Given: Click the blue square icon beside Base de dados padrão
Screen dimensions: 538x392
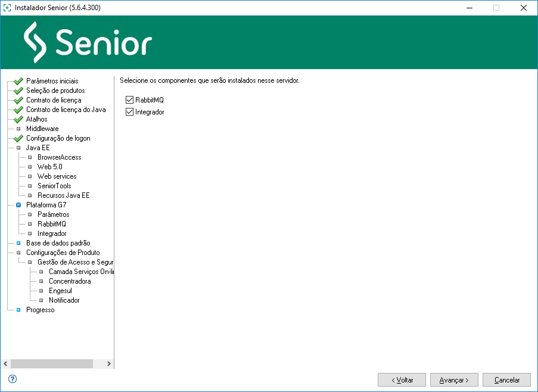Looking at the screenshot, I should (18, 243).
